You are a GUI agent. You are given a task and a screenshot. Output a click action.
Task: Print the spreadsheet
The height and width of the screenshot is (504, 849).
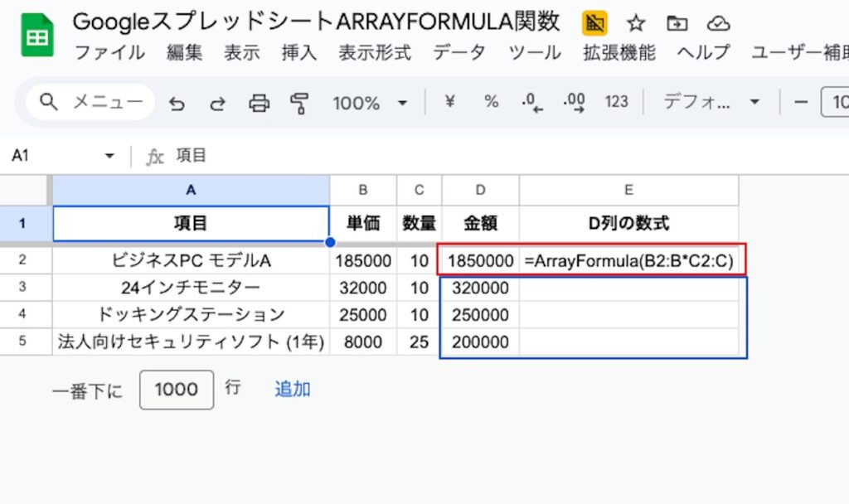coord(259,102)
